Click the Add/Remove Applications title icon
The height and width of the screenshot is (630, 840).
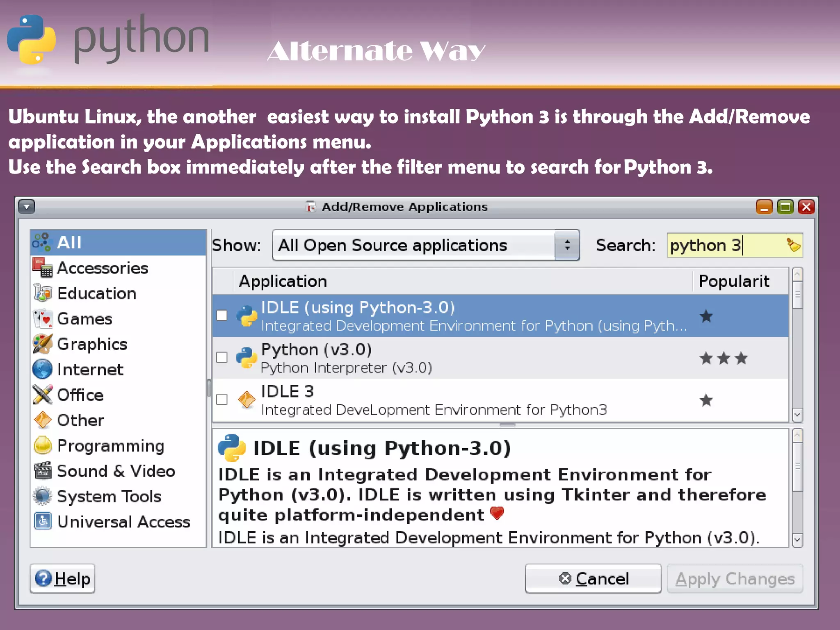(311, 207)
